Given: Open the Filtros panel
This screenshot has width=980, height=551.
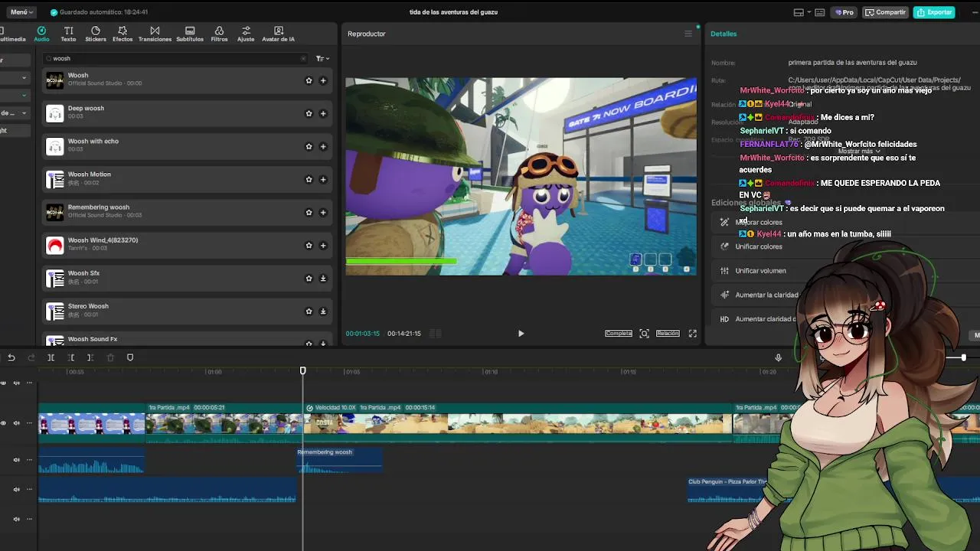Looking at the screenshot, I should pos(219,34).
